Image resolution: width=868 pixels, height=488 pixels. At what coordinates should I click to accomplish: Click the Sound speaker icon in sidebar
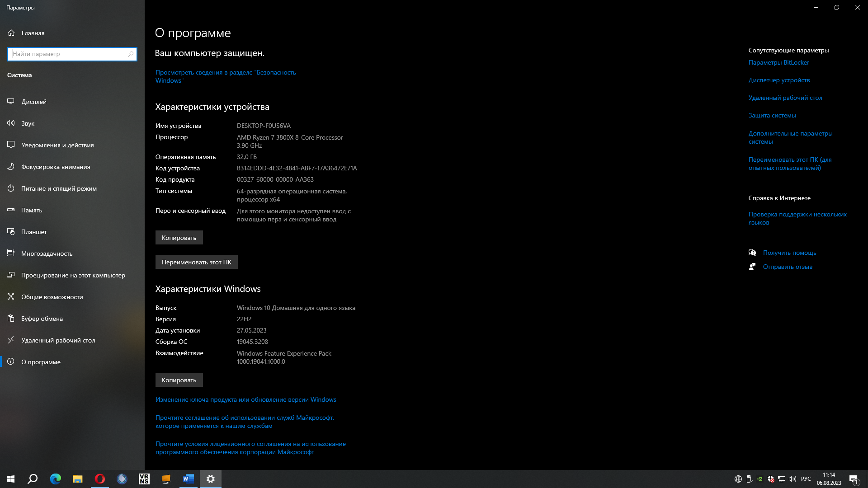[11, 123]
